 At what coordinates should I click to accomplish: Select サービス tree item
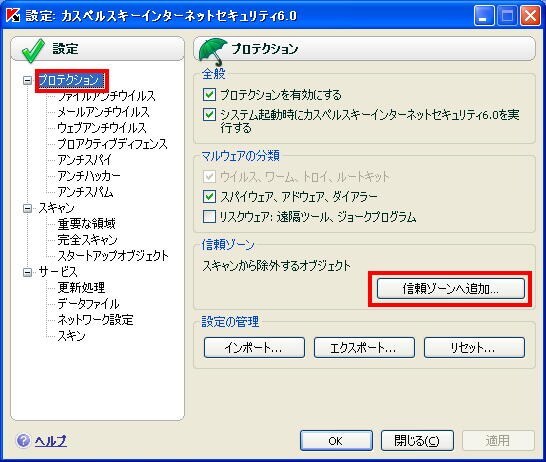point(58,272)
